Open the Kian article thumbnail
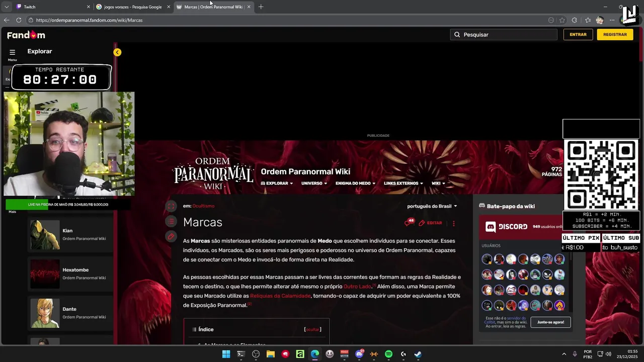Screen dimensions: 644x362 click(x=45, y=235)
